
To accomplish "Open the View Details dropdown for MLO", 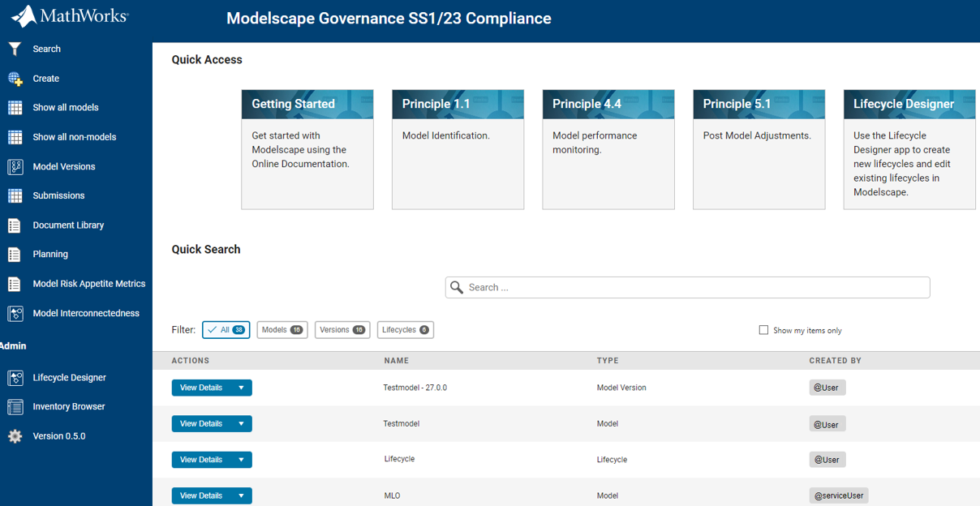I will click(x=241, y=495).
